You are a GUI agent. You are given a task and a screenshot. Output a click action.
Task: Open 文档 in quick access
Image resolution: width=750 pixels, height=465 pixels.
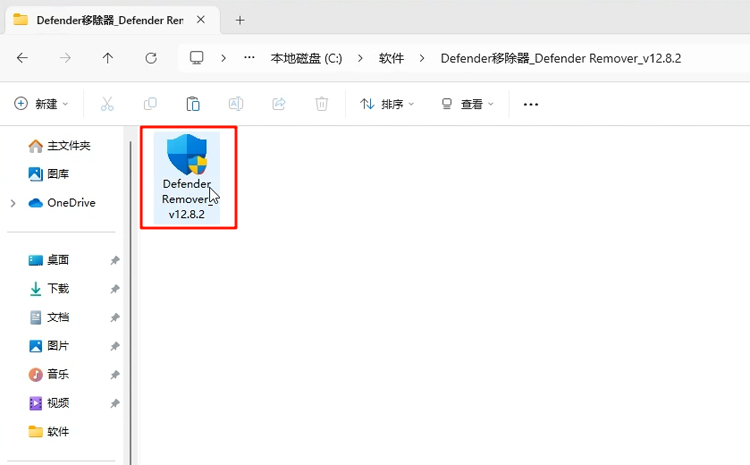49,317
